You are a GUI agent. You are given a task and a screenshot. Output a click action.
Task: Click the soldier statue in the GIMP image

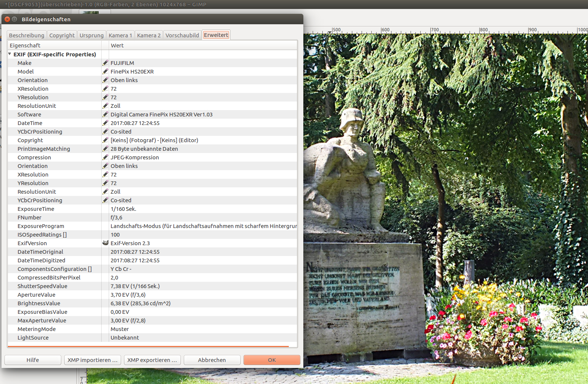point(346,172)
